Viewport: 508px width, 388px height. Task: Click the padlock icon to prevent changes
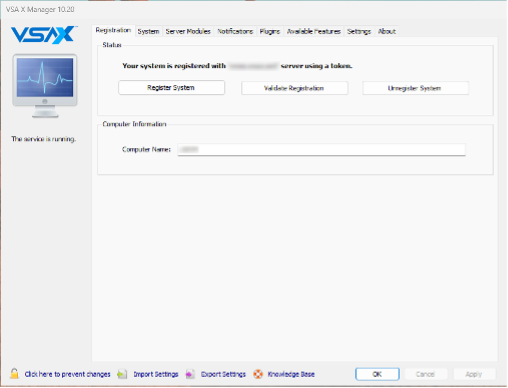coord(14,374)
